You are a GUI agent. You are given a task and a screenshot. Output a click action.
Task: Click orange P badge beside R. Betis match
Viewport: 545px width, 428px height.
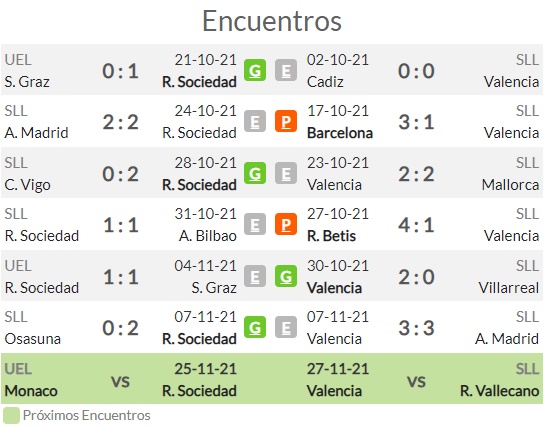click(x=286, y=224)
